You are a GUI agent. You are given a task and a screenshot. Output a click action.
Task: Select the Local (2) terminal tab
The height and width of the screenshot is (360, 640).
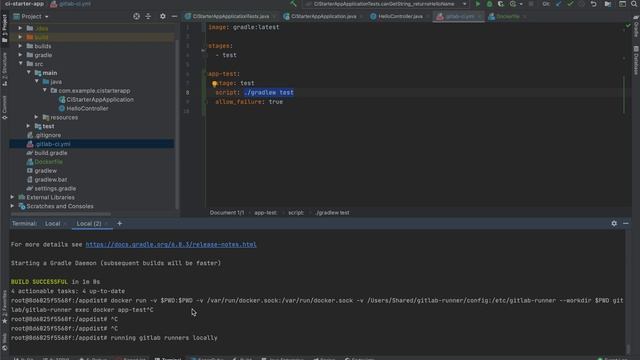(x=91, y=224)
